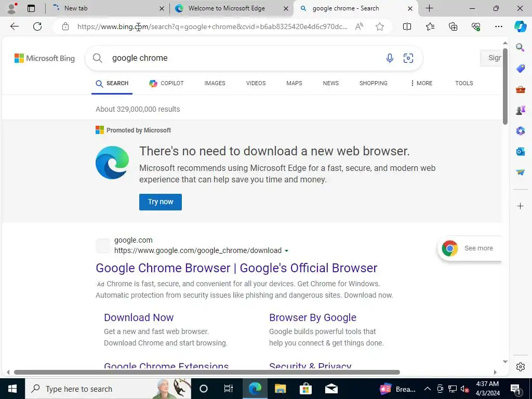The height and width of the screenshot is (399, 532).
Task: Close the Welcome to Microsoft Edge tab
Action: click(x=286, y=8)
